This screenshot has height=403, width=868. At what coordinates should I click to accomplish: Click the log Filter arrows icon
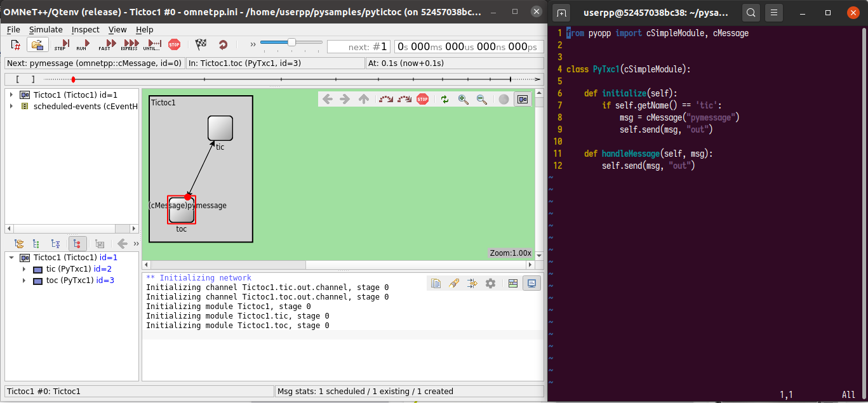(472, 284)
